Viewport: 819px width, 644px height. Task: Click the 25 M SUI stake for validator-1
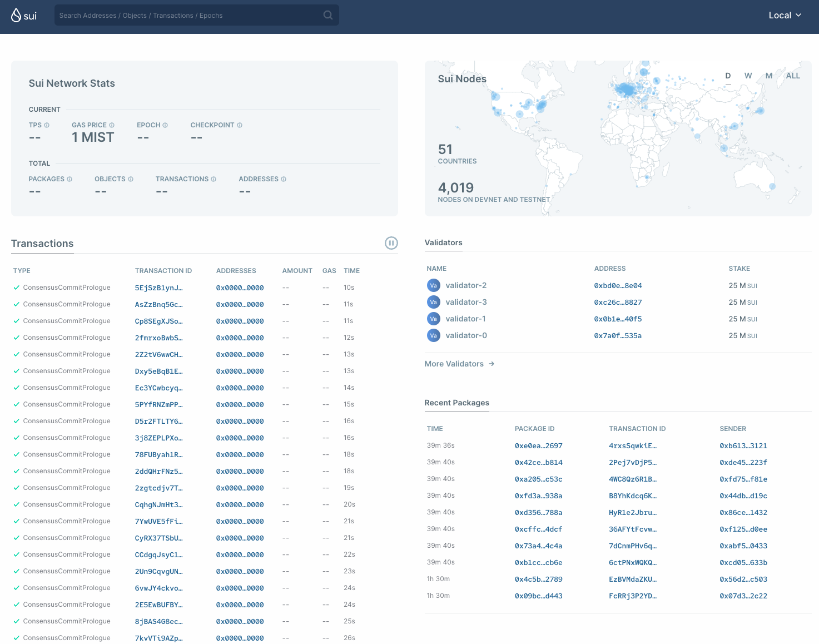coord(743,319)
